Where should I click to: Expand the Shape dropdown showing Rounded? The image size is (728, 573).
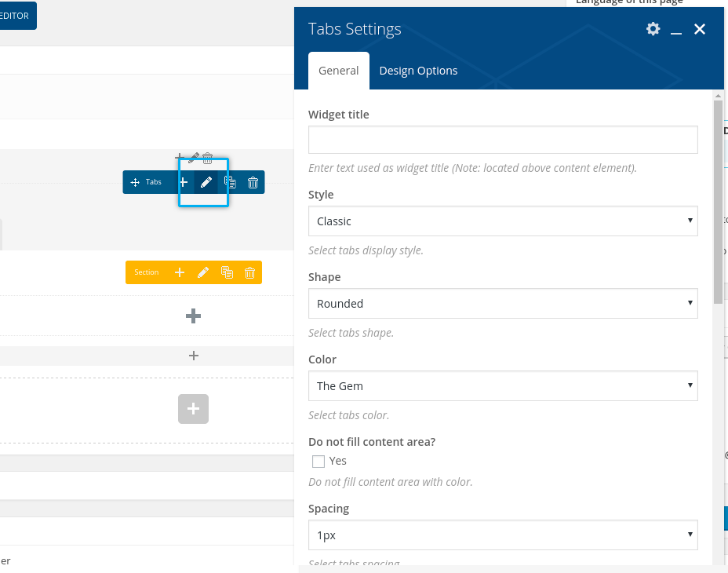click(x=503, y=304)
